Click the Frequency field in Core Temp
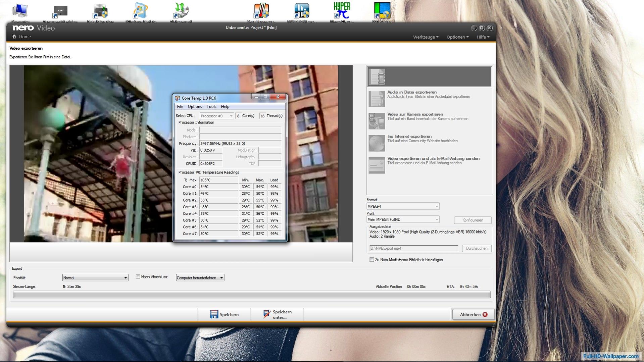This screenshot has width=644, height=362. (240, 143)
